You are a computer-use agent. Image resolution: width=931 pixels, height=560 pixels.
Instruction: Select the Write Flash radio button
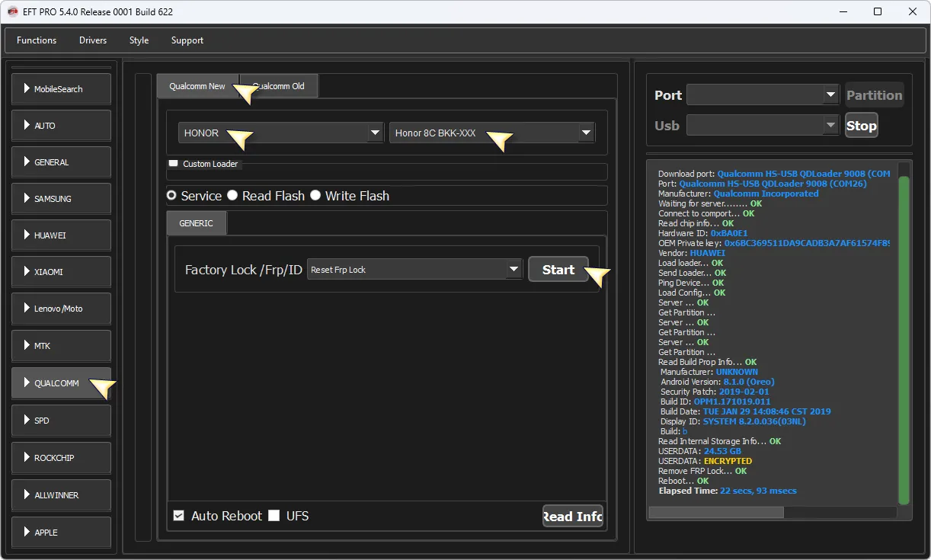[x=315, y=196]
